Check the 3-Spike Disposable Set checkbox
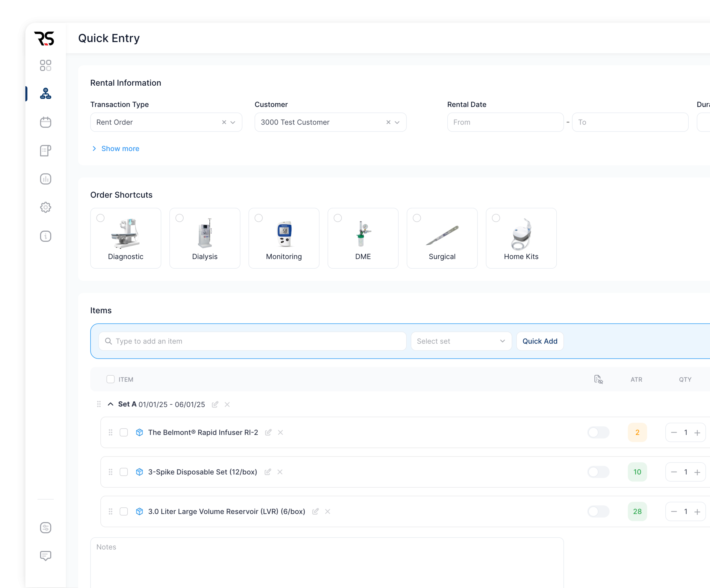The width and height of the screenshot is (710, 588). tap(124, 472)
